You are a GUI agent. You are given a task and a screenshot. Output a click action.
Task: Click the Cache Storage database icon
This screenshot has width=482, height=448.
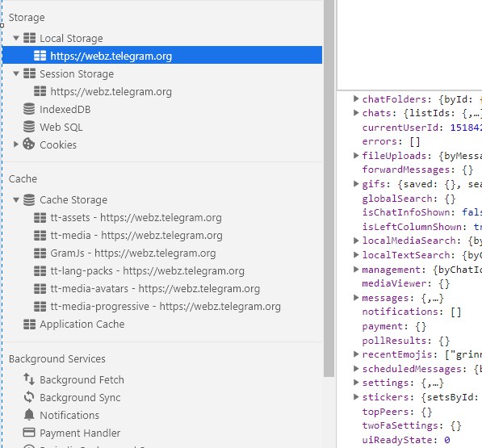click(x=29, y=199)
